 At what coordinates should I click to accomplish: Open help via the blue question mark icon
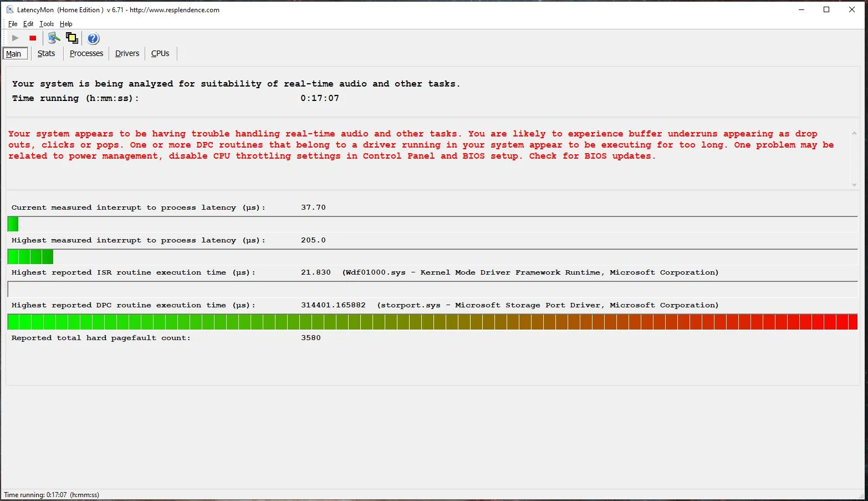point(93,38)
